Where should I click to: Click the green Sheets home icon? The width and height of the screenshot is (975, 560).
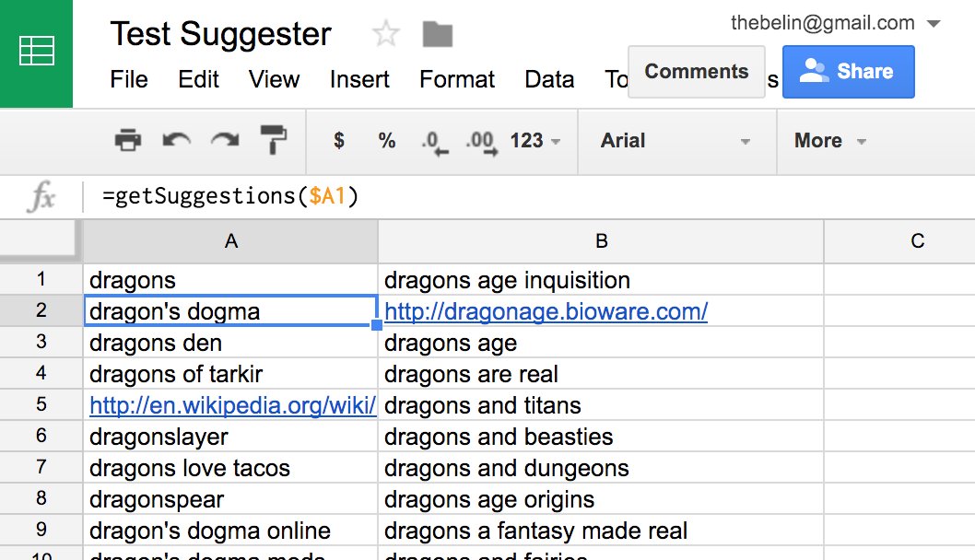[36, 52]
